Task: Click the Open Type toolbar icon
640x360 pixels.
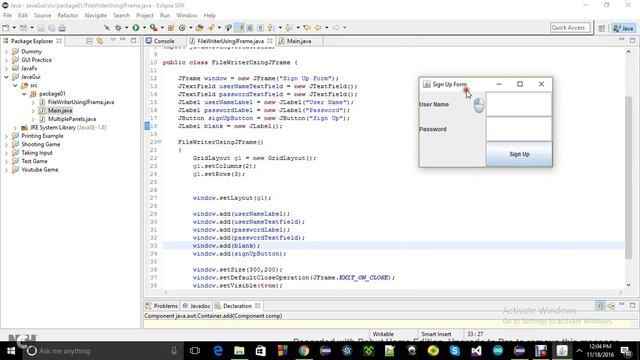Action: [199, 27]
